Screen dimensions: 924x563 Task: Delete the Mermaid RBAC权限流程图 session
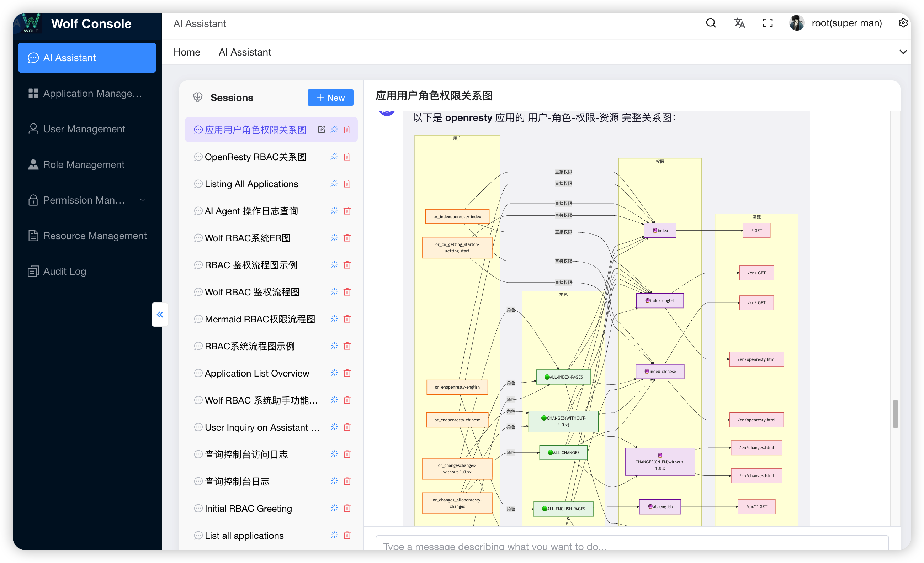(347, 319)
